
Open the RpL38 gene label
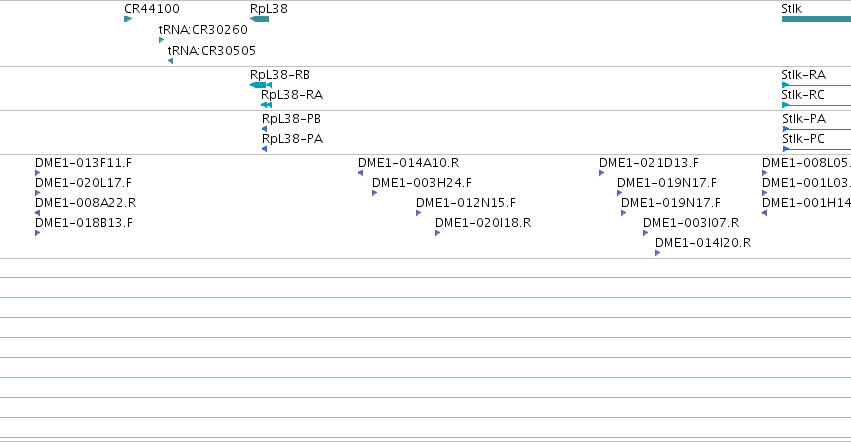point(269,9)
